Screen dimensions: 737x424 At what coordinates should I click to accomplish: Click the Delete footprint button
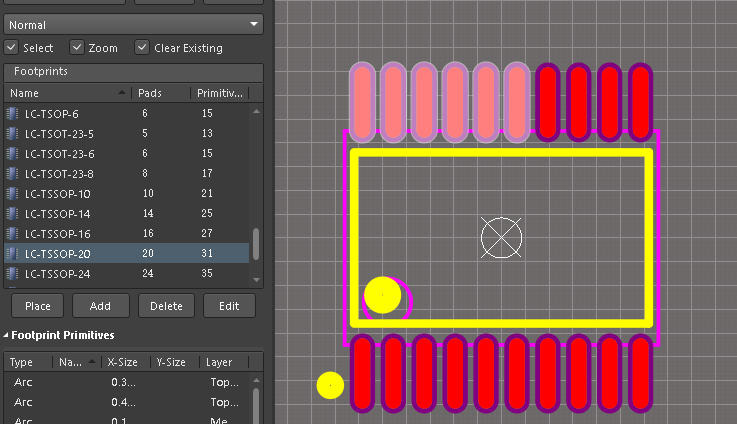click(166, 306)
